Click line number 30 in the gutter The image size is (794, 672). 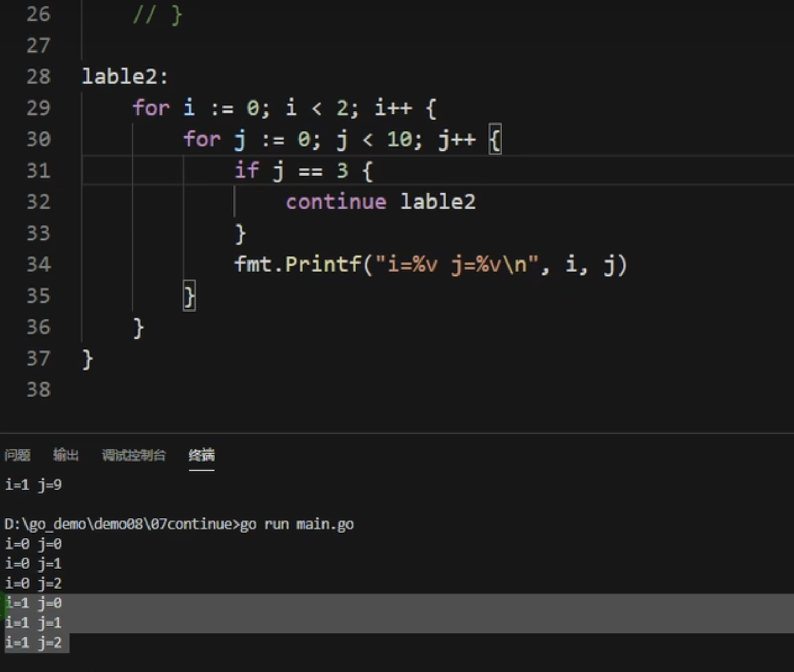[x=39, y=140]
